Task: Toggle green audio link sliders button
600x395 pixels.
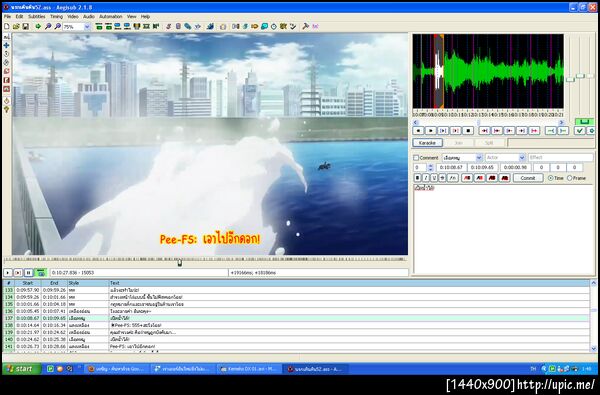Action: coord(584,122)
